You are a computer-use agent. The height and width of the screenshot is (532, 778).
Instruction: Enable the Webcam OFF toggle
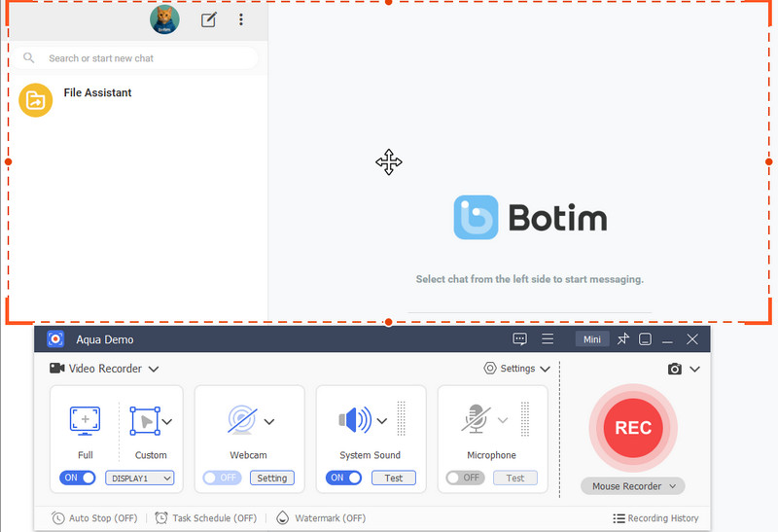coord(222,478)
